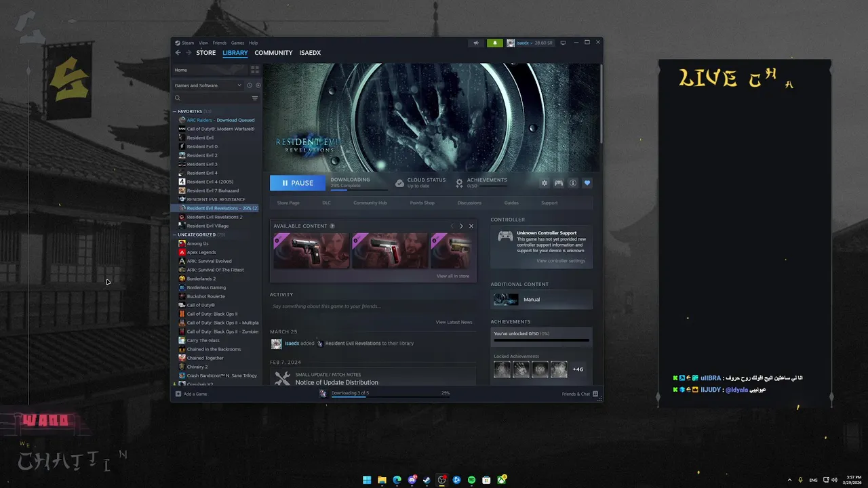Open the Friends menu
The height and width of the screenshot is (488, 868).
point(220,43)
